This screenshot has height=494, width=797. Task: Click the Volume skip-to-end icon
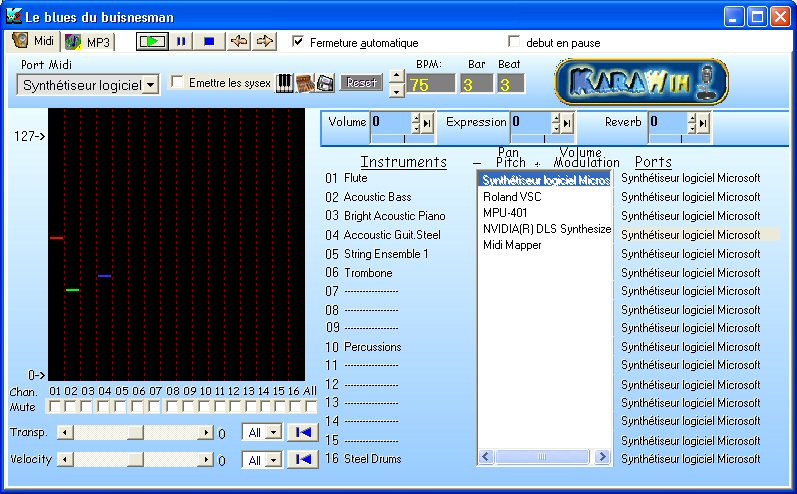pos(428,122)
